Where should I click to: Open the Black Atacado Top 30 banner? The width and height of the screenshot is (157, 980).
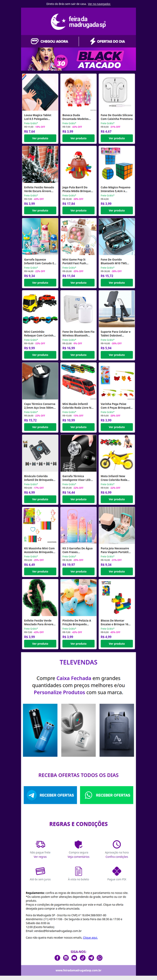(x=78, y=59)
